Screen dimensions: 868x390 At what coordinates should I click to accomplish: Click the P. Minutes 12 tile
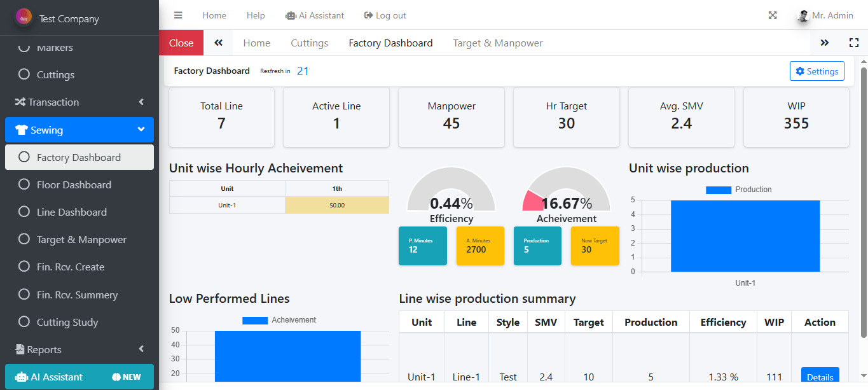[x=423, y=246]
